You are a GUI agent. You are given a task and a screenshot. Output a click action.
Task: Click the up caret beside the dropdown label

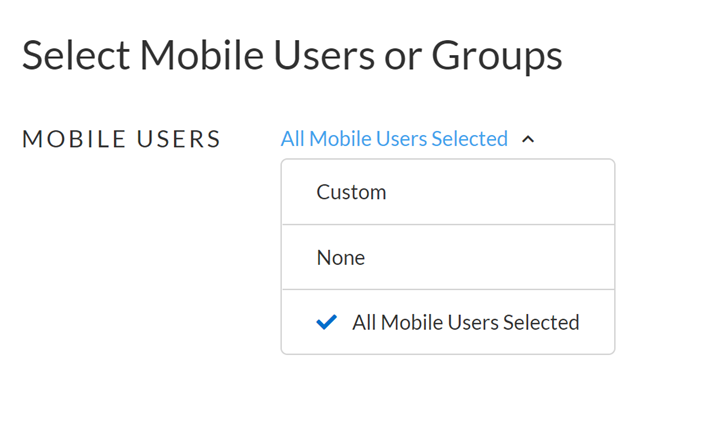528,139
